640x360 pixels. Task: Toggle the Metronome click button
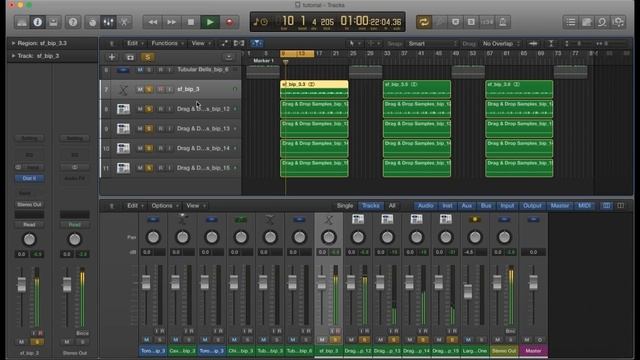(502, 22)
